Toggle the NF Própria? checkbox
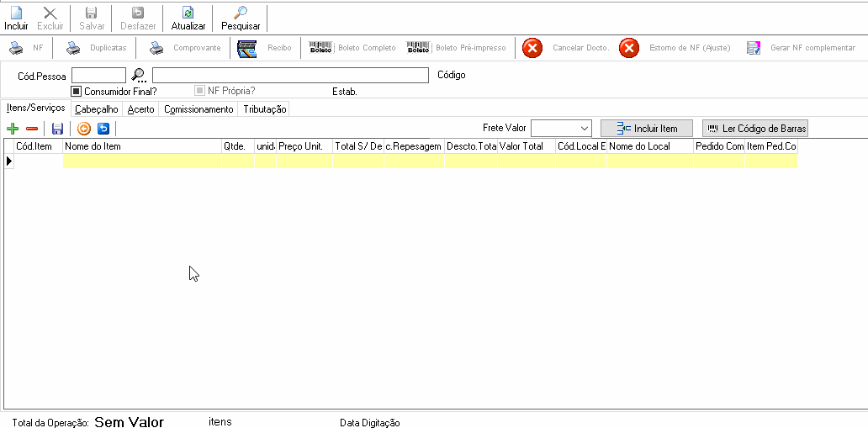Viewport: 868px width, 428px height. coord(200,91)
